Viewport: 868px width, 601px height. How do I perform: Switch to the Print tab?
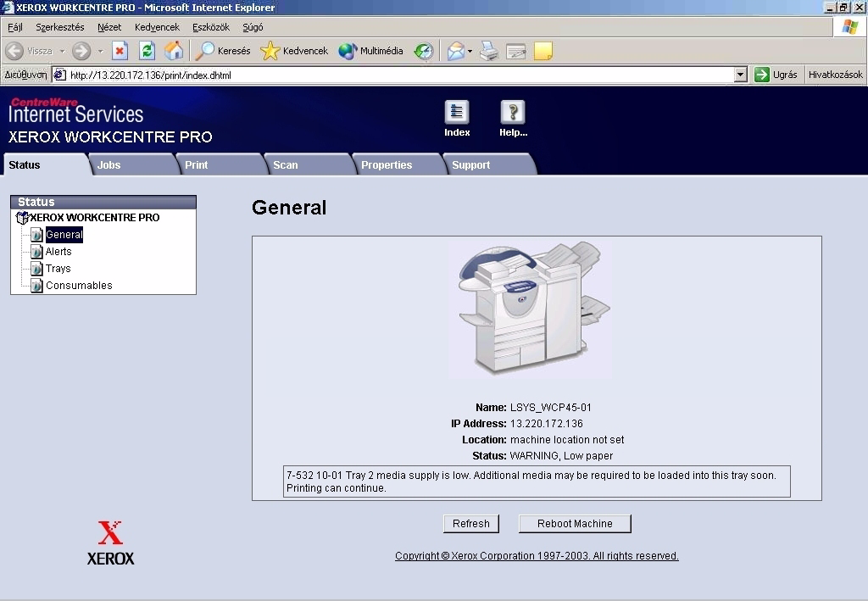click(x=220, y=164)
